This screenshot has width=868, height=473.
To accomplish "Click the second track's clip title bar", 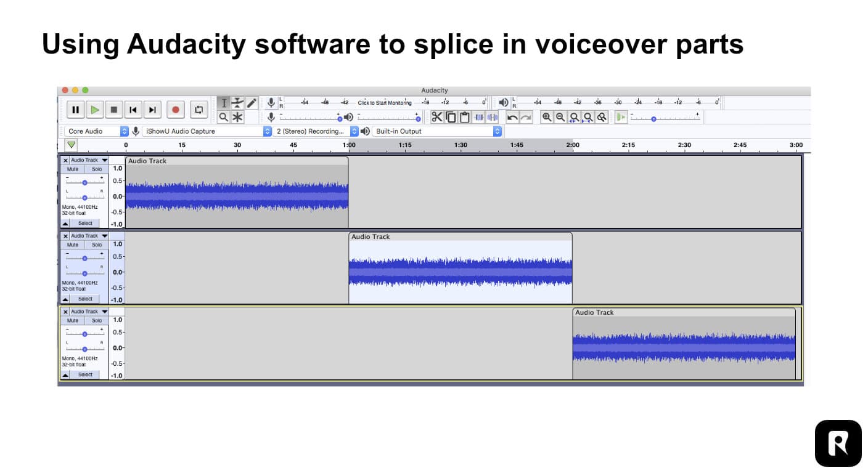I will [461, 236].
